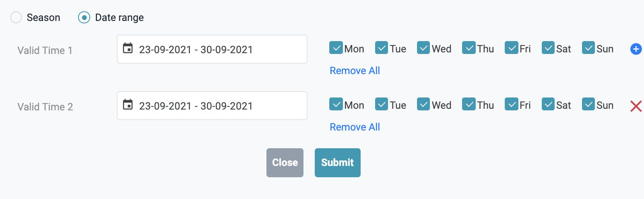Click Remove All link under Valid Time 1
Screen dimensions: 644x199
(355, 70)
